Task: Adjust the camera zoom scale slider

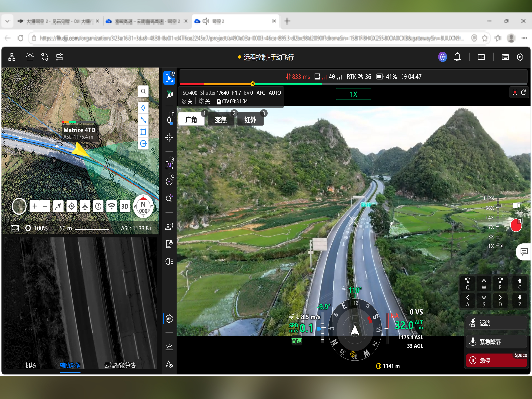Action: tap(497, 222)
